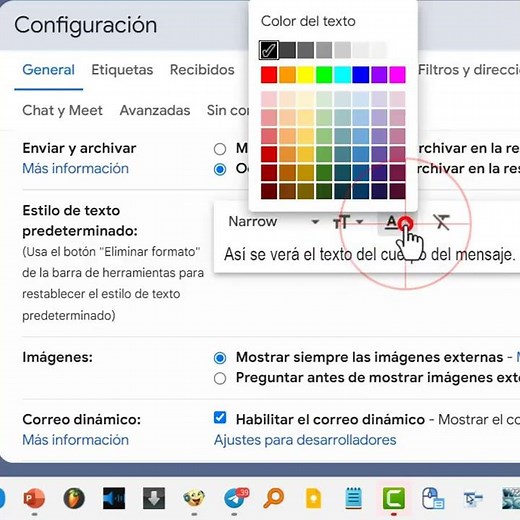Open Más información under Correo dinámico
Image resolution: width=520 pixels, height=520 pixels.
coord(75,440)
